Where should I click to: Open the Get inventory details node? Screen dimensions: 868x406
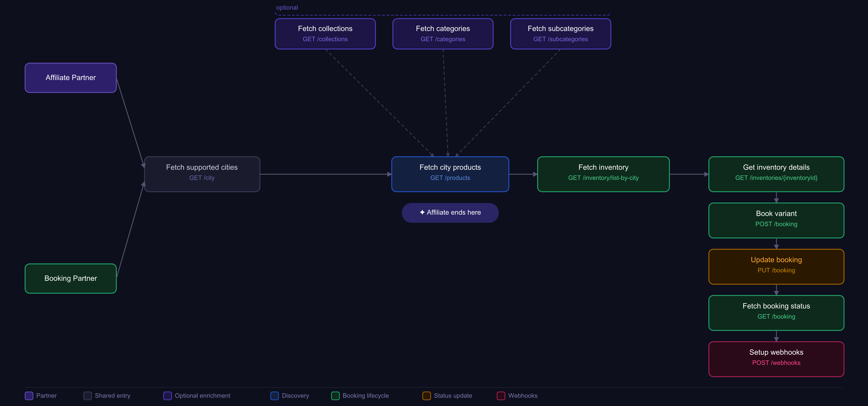pyautogui.click(x=776, y=174)
